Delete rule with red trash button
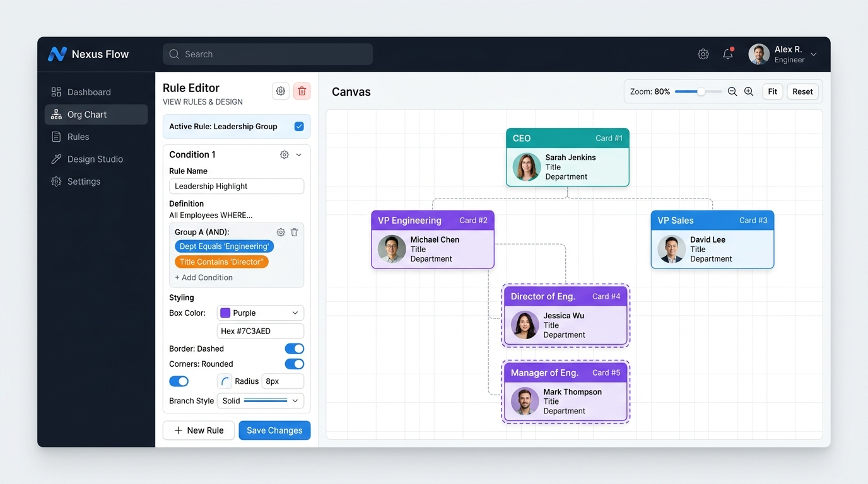The width and height of the screenshot is (868, 484). tap(302, 91)
